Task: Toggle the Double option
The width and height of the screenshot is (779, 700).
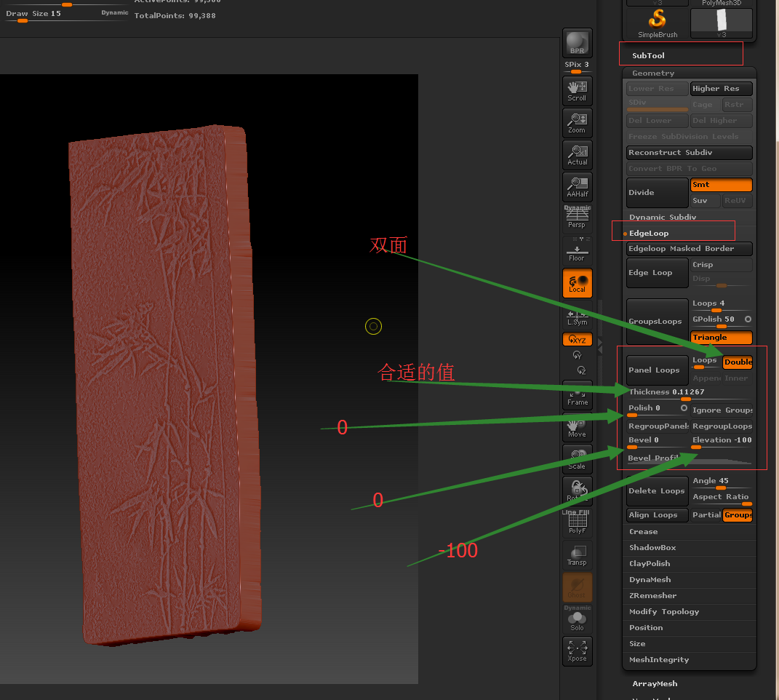Action: [738, 362]
